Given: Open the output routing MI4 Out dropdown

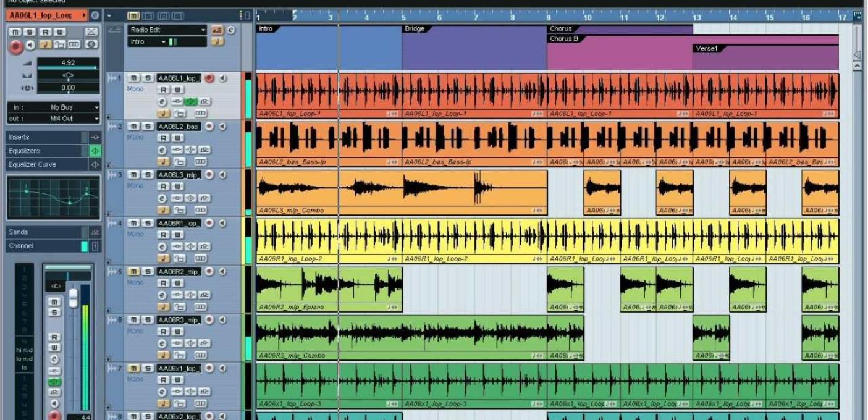Looking at the screenshot, I should click(96, 117).
